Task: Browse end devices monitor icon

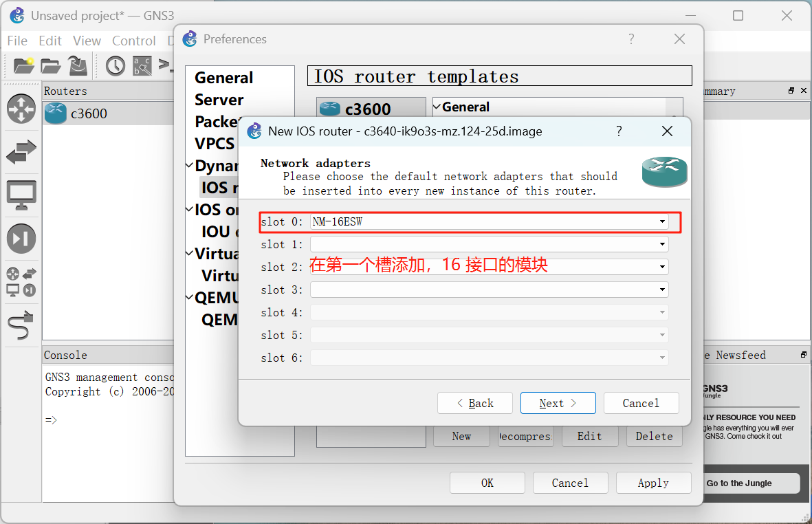Action: pos(21,195)
